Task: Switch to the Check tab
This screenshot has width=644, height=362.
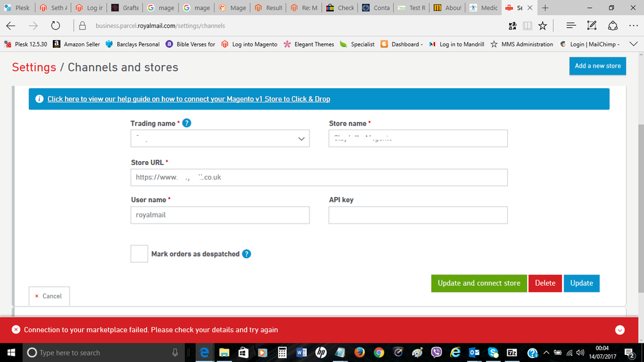Action: [x=340, y=8]
